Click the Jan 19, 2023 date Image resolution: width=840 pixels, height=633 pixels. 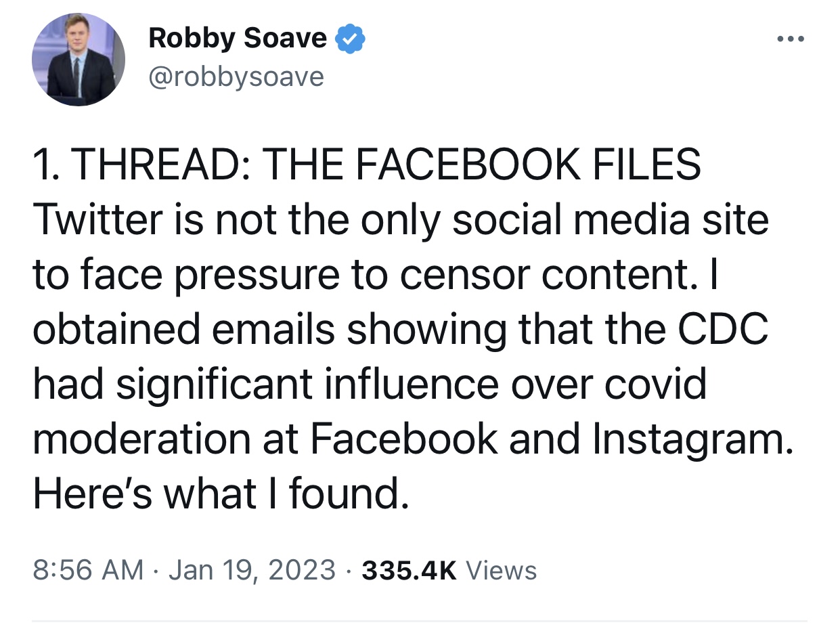tap(252, 570)
